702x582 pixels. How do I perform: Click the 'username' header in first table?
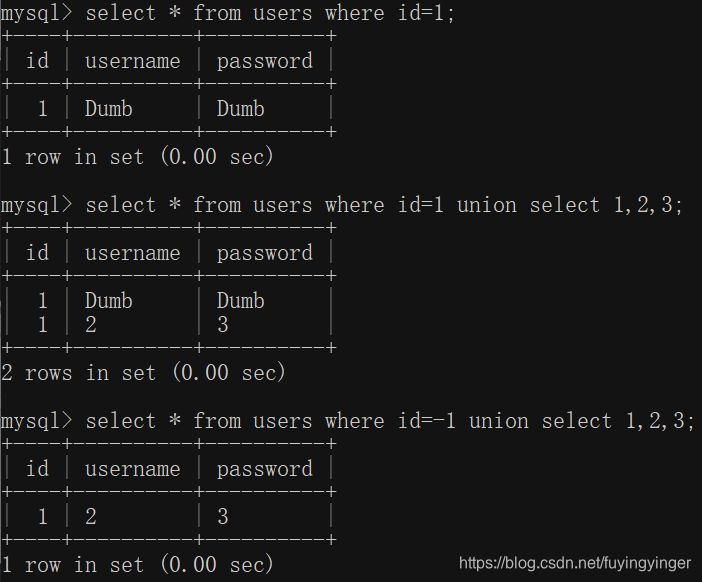point(133,61)
